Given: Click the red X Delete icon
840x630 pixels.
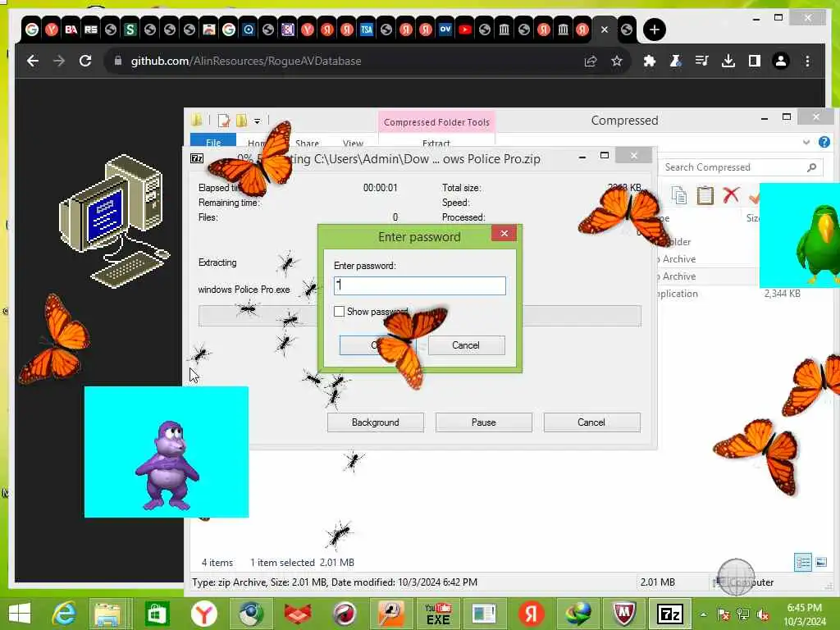Looking at the screenshot, I should [731, 195].
